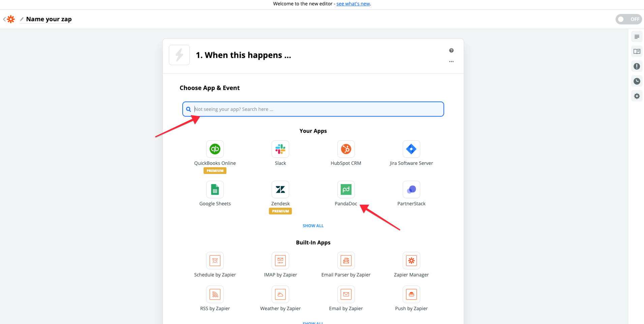644x324 pixels.
Task: Click the 'Jira Software Server' label
Action: pos(411,163)
